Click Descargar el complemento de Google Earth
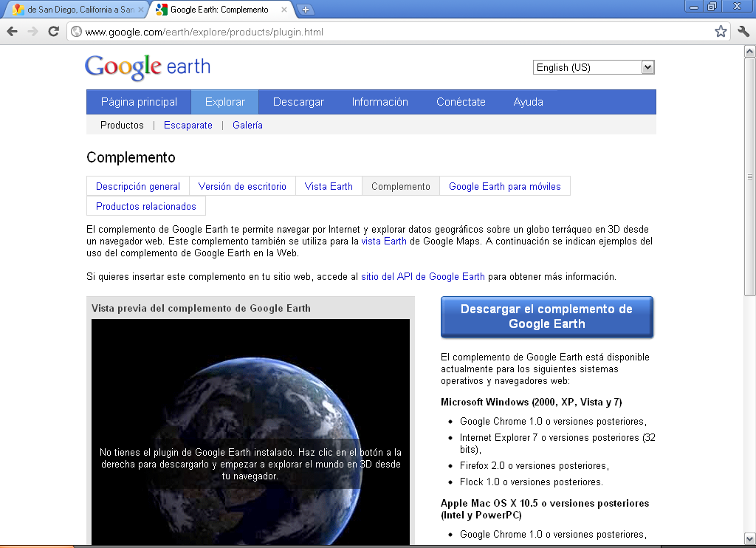 pos(546,315)
